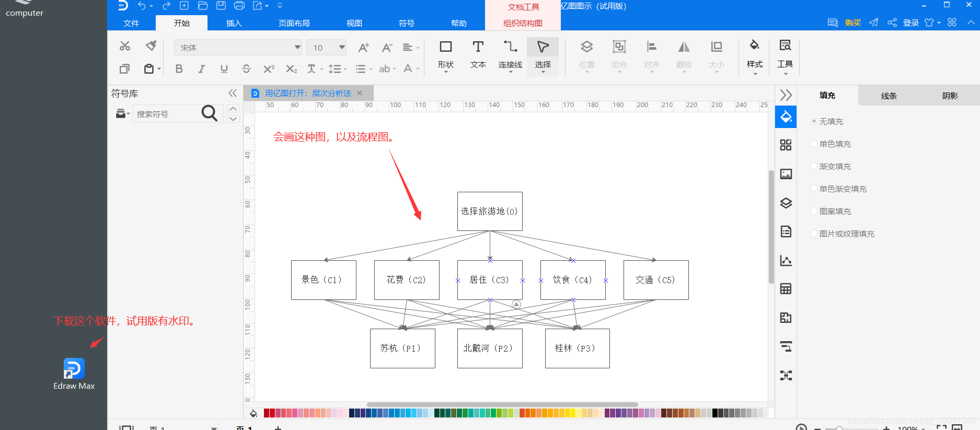The height and width of the screenshot is (430, 980).
Task: Switch to the 阴影 shadow tab
Action: tap(950, 96)
